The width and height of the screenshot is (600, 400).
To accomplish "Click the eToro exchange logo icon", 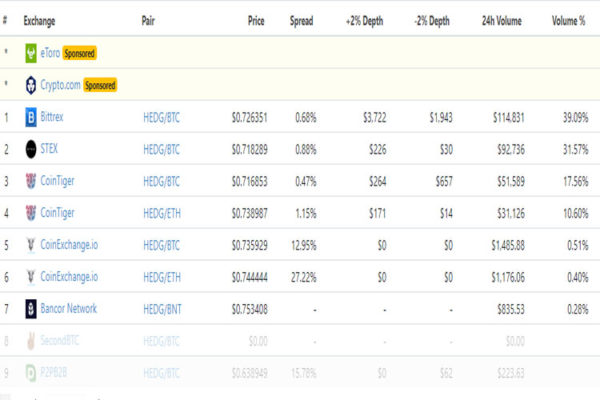I will [31, 53].
